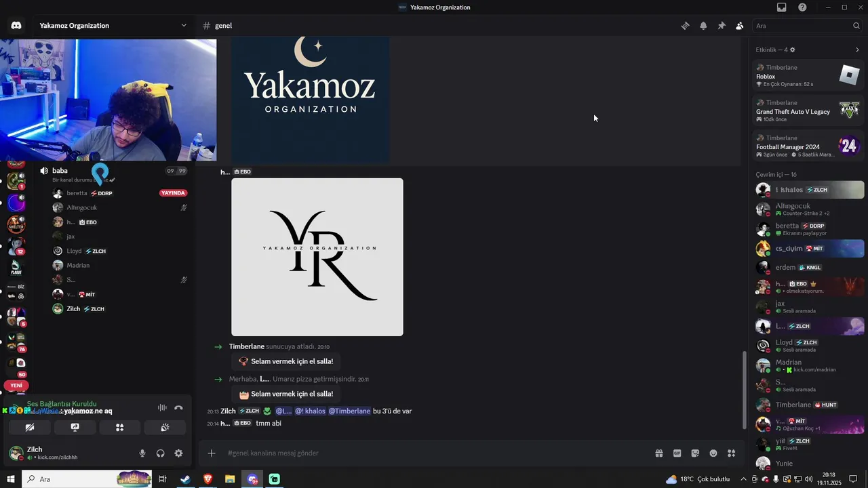Viewport: 868px width, 488px height.
Task: Open the emoji picker
Action: click(x=713, y=453)
